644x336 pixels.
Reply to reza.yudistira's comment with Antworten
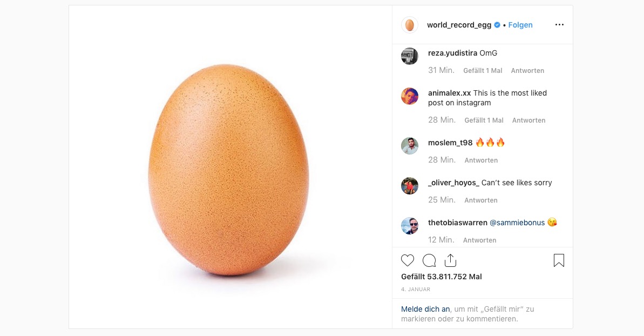coord(527,71)
